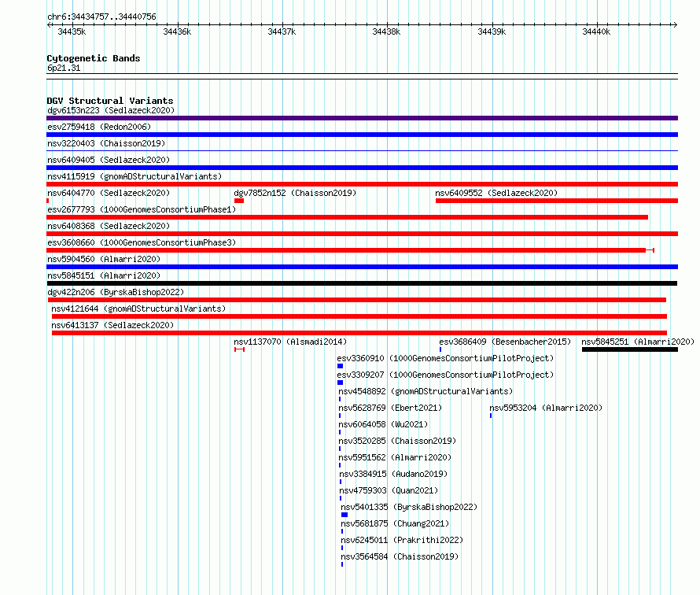Viewport: 700px width, 595px height.
Task: Open nsv5628769 (Ebert2021) label
Action: 390,408
